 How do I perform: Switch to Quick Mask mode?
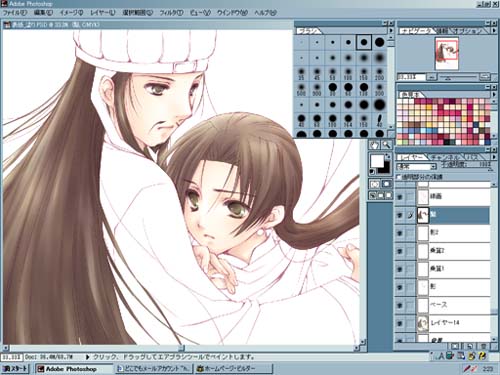[x=386, y=184]
